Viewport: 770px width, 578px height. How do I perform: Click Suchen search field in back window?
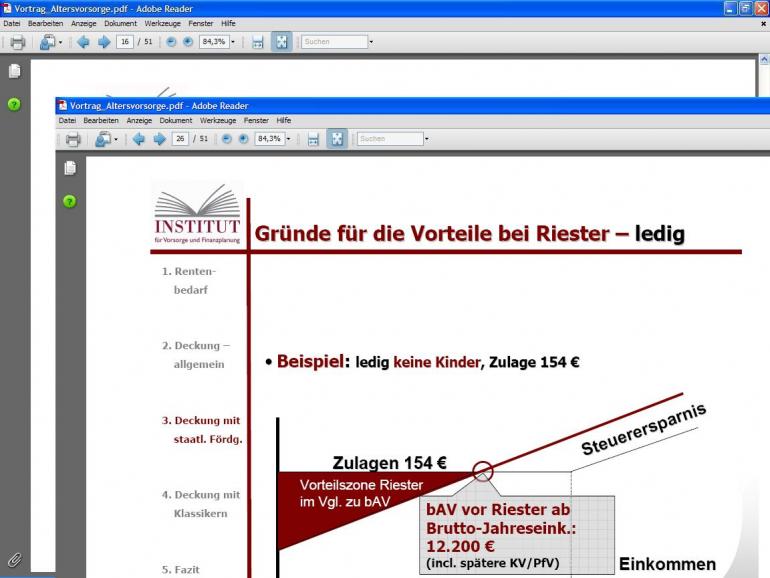334,42
